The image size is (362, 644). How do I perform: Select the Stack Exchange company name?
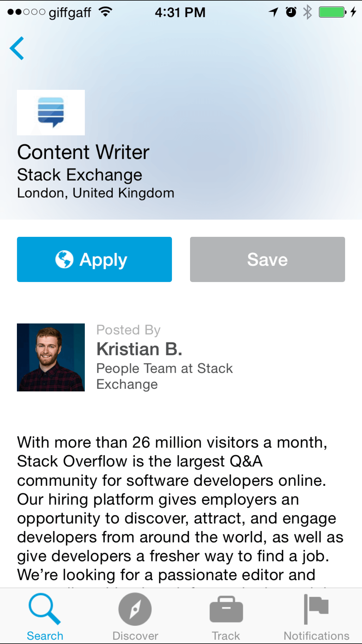click(x=80, y=175)
